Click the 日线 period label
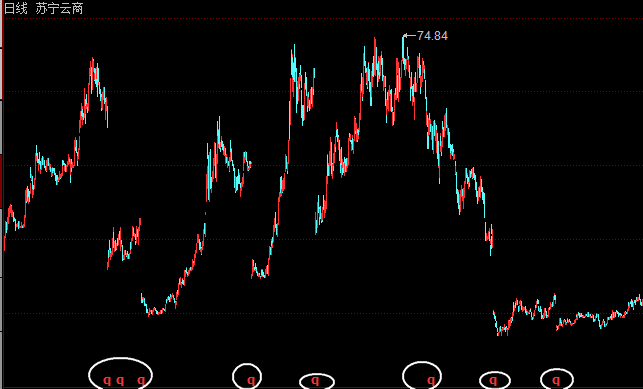 16,8
